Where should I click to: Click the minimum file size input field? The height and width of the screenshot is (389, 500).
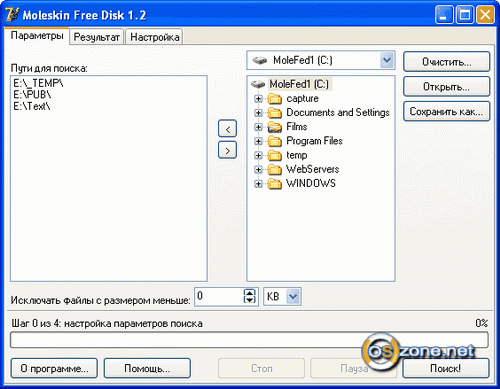pyautogui.click(x=219, y=296)
